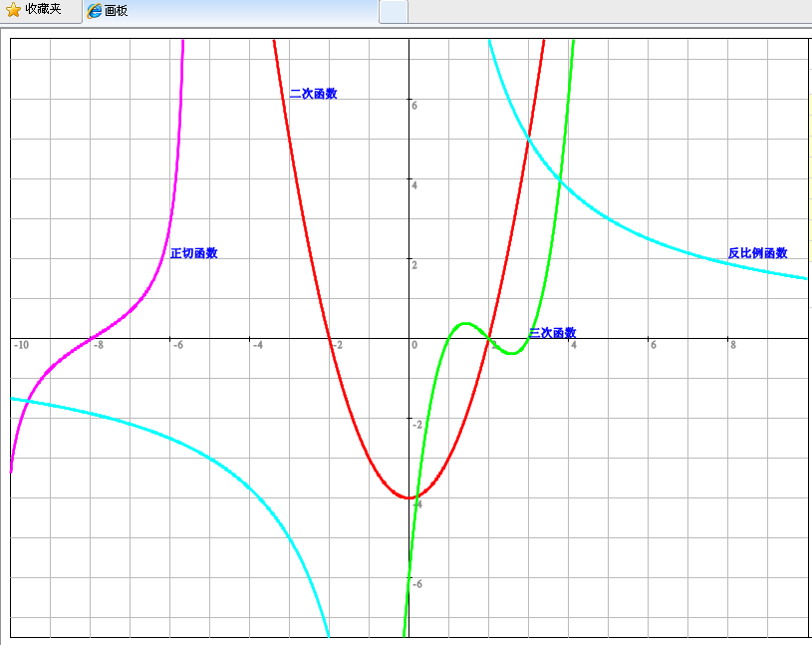This screenshot has height=645, width=812.
Task: Click the 8 label on x-axis
Action: [x=733, y=345]
